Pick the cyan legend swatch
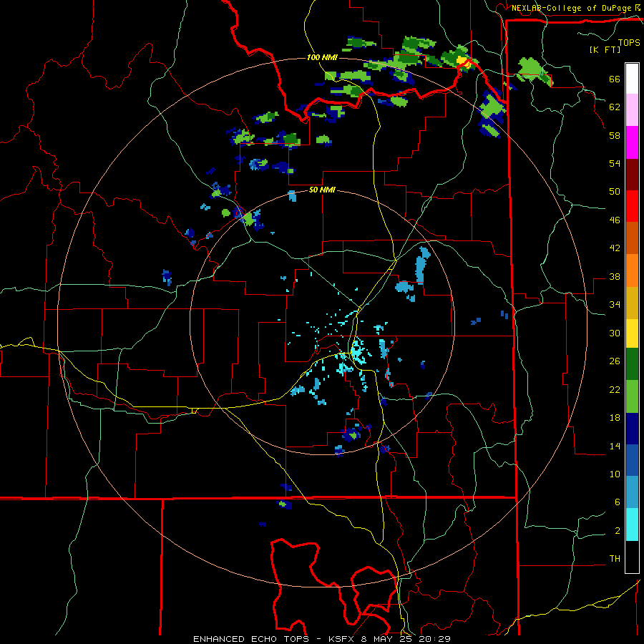Image resolution: width=644 pixels, height=644 pixels. coord(632,525)
